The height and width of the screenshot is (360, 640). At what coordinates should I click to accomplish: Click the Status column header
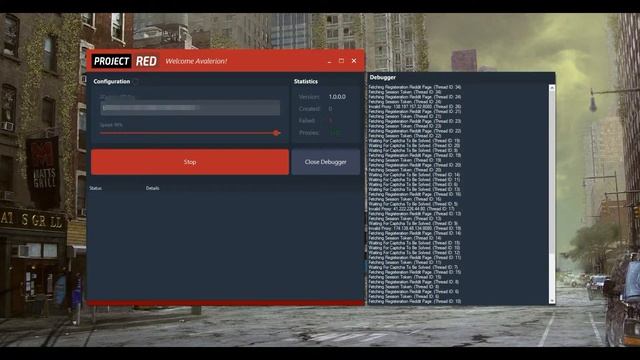[96, 188]
